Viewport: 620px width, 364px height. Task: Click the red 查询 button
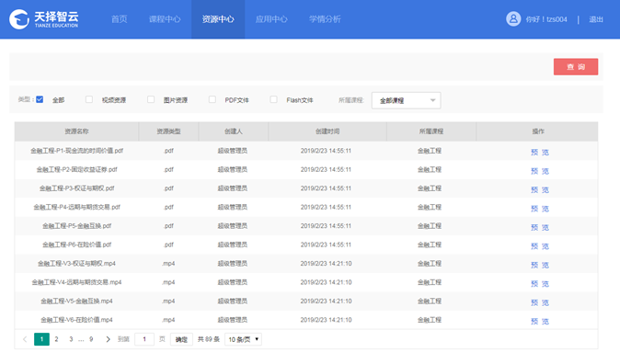coord(576,67)
